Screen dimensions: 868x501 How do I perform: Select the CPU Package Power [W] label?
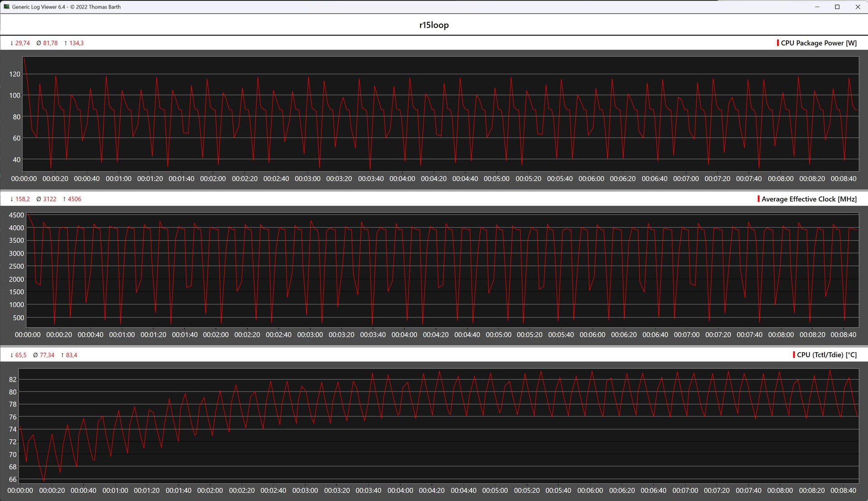pyautogui.click(x=819, y=43)
